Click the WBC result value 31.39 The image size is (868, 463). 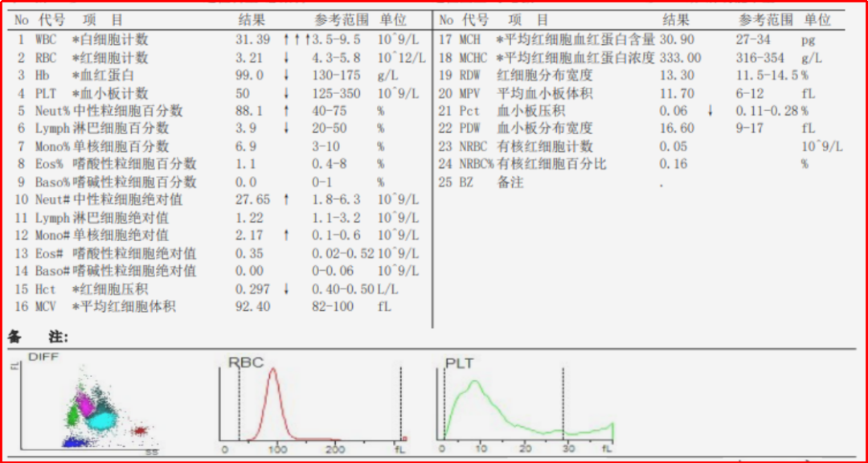tap(253, 40)
